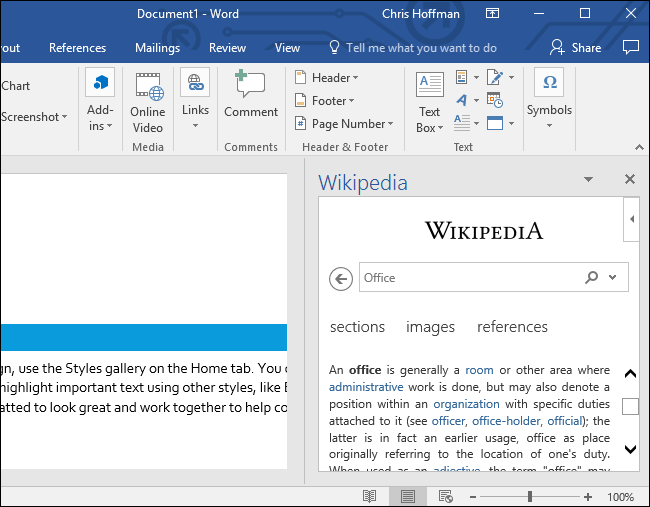Click the Share button label
Screen dimensions: 650x507
tap(586, 48)
